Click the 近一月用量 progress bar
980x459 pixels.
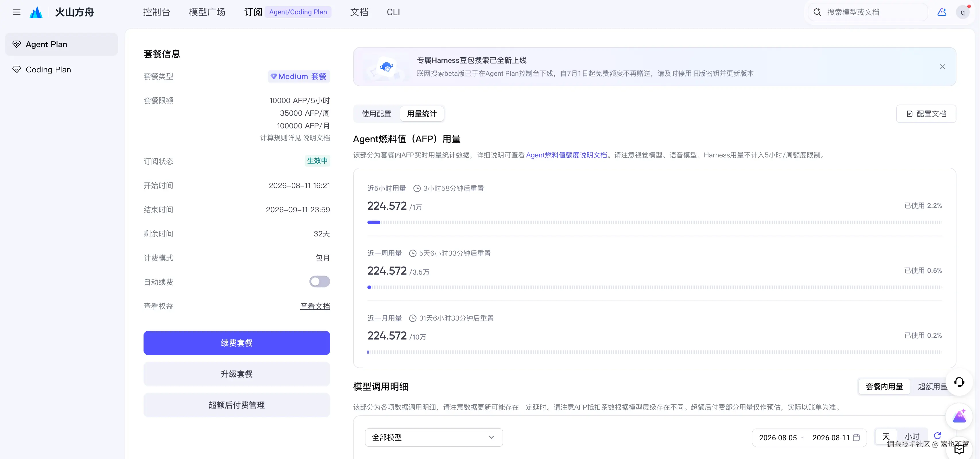point(654,352)
